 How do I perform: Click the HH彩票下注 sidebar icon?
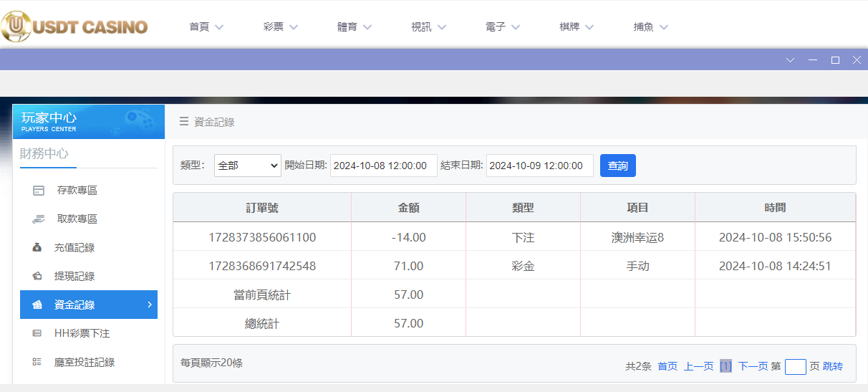click(x=37, y=334)
